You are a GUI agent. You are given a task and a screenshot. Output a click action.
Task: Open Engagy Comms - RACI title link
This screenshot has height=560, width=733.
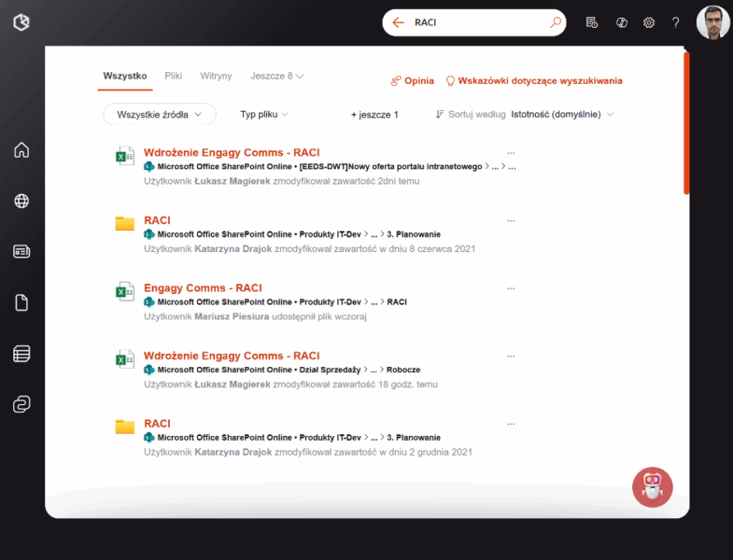(203, 288)
